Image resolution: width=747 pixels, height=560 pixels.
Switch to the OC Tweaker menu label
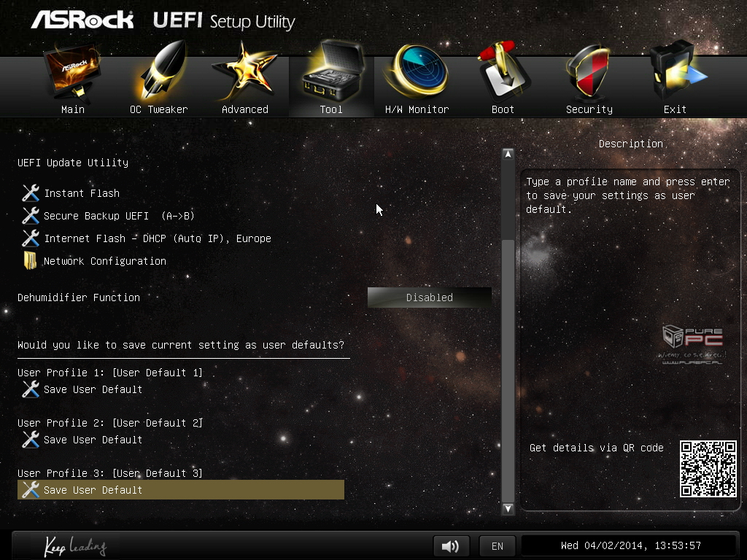(x=158, y=109)
